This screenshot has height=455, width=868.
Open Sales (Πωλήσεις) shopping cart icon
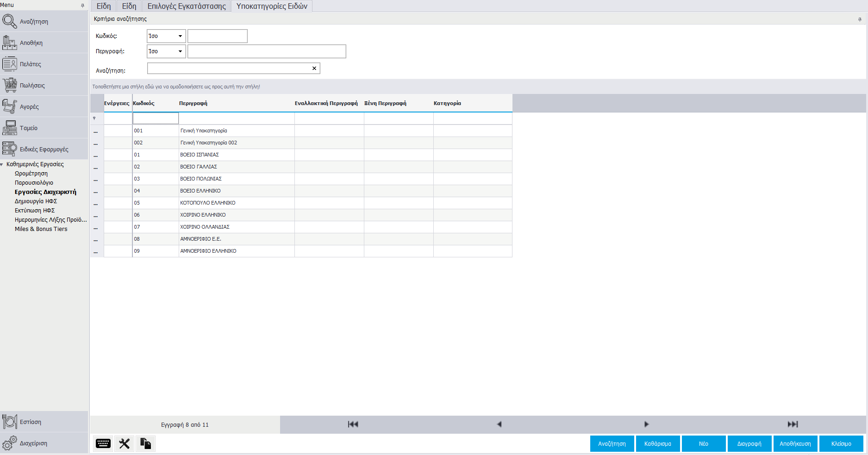[x=9, y=85]
